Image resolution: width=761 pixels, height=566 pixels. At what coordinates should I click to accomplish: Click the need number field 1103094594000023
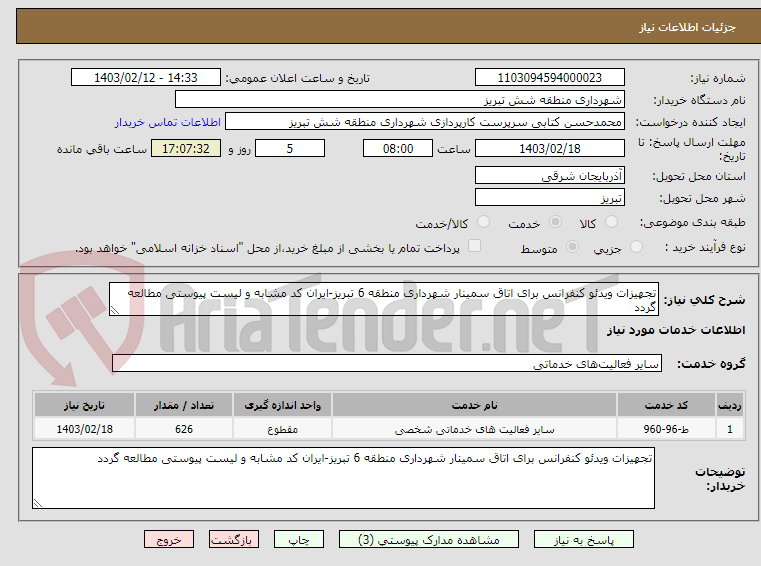click(549, 78)
